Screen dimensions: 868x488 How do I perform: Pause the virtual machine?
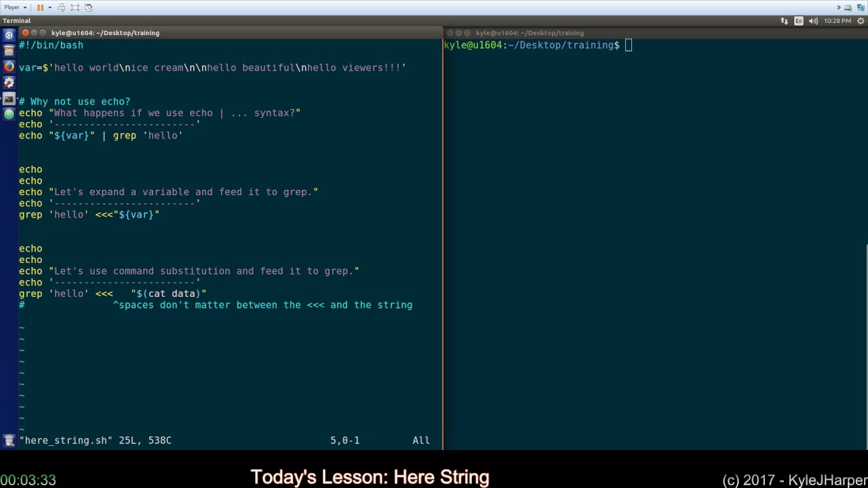pos(40,7)
